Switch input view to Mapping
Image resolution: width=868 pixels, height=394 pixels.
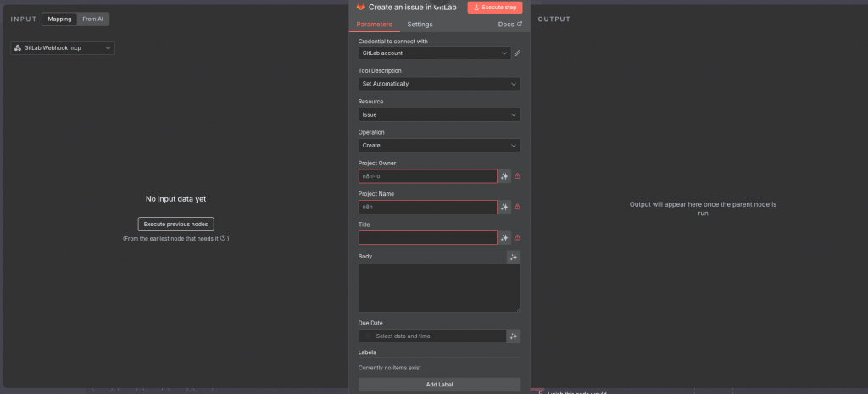(60, 19)
